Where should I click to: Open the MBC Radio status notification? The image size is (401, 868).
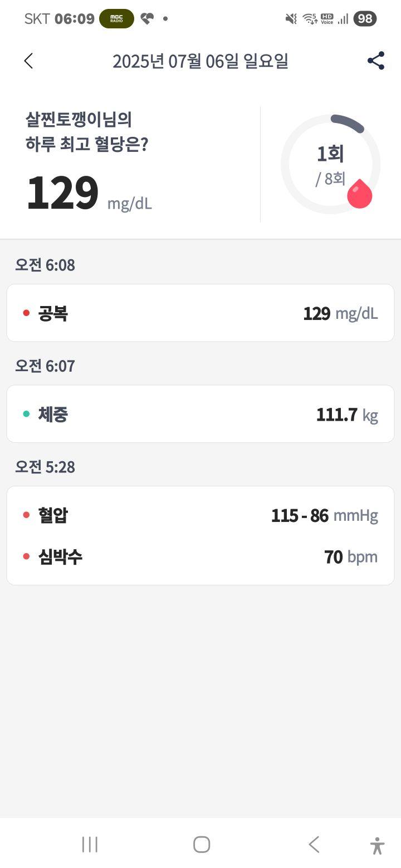[116, 18]
